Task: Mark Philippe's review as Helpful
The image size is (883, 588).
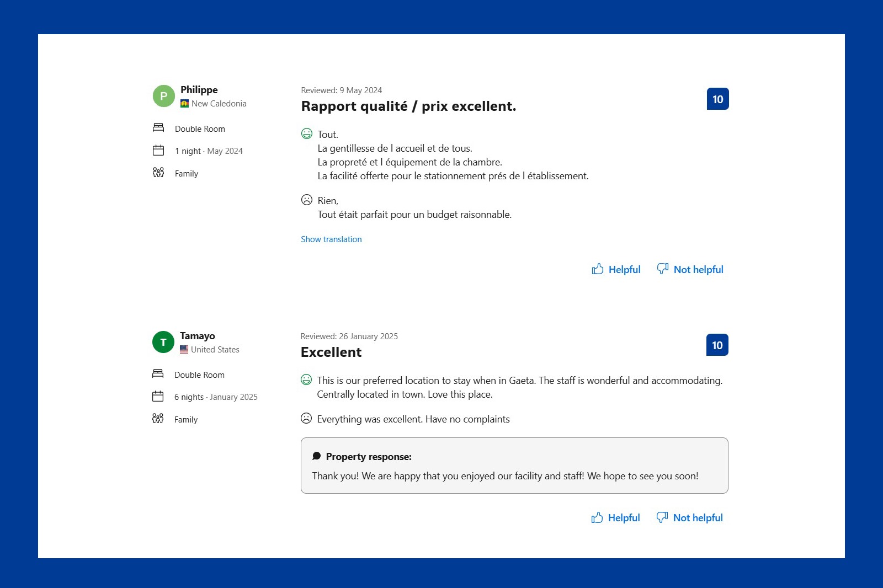Action: point(616,269)
